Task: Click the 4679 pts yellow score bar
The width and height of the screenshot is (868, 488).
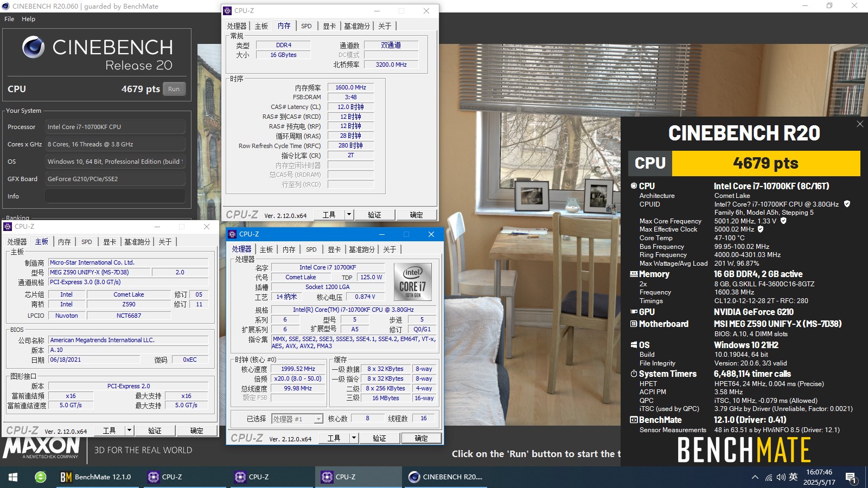Action: [766, 163]
